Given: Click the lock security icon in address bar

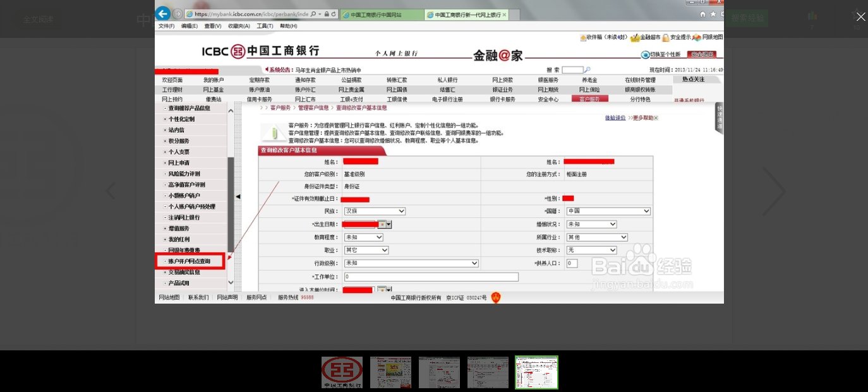Looking at the screenshot, I should 326,14.
